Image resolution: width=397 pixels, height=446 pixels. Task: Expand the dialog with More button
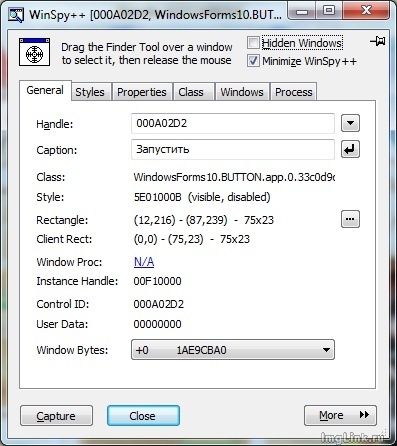tap(340, 415)
